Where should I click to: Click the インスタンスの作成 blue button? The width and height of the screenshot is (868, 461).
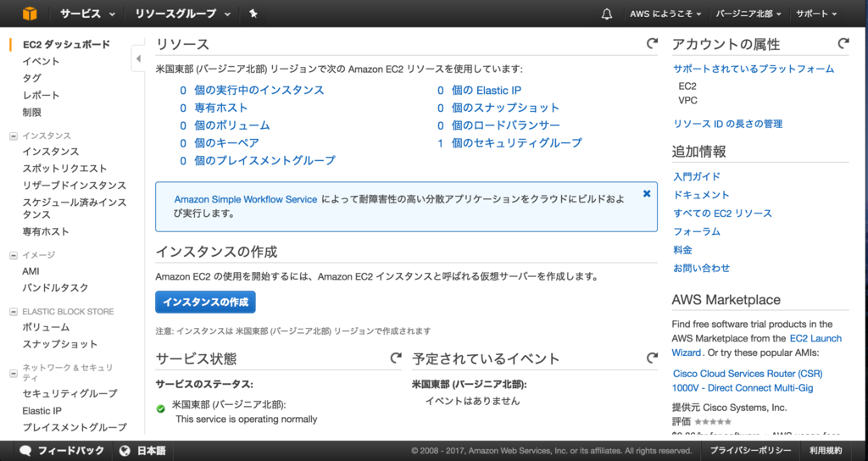[x=205, y=303]
